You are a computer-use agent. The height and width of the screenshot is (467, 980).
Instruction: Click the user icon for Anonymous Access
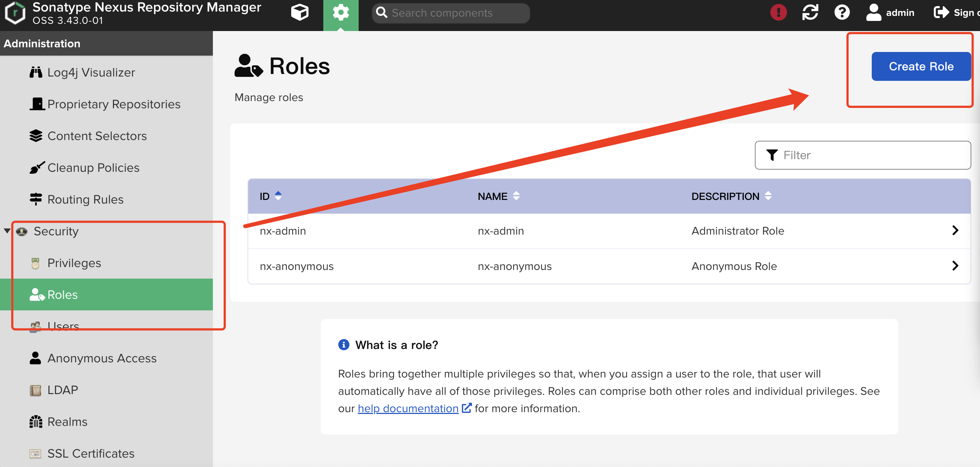pyautogui.click(x=35, y=358)
